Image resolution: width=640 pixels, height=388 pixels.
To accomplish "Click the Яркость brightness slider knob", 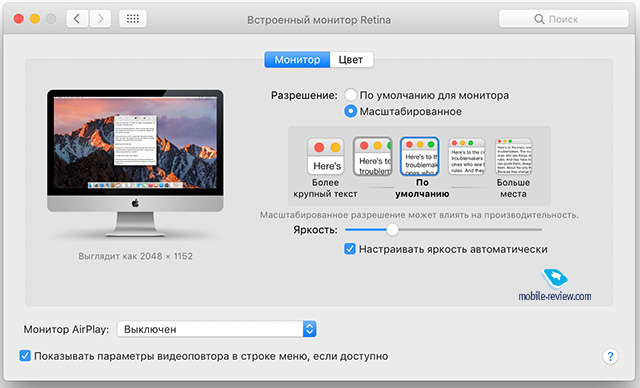I will pos(392,230).
